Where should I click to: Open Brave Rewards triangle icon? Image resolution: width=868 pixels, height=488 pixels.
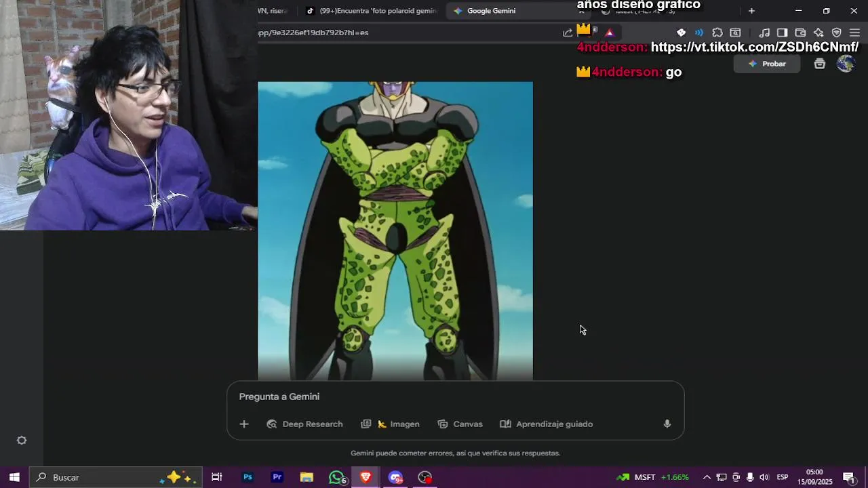pos(609,33)
